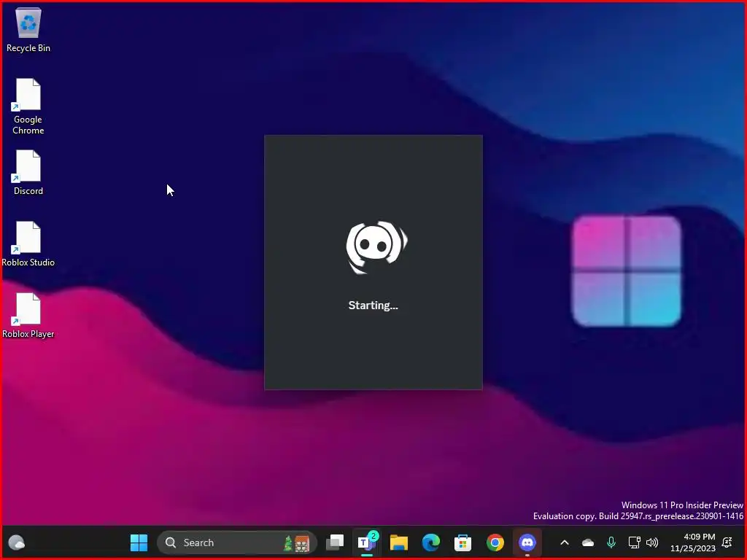Open network settings from the tray icon
This screenshot has width=747, height=560.
[634, 542]
